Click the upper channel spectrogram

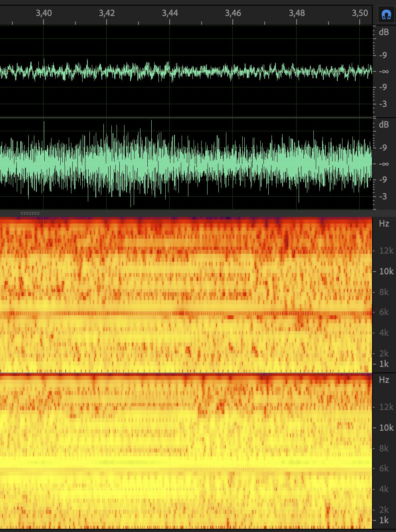coord(186,295)
